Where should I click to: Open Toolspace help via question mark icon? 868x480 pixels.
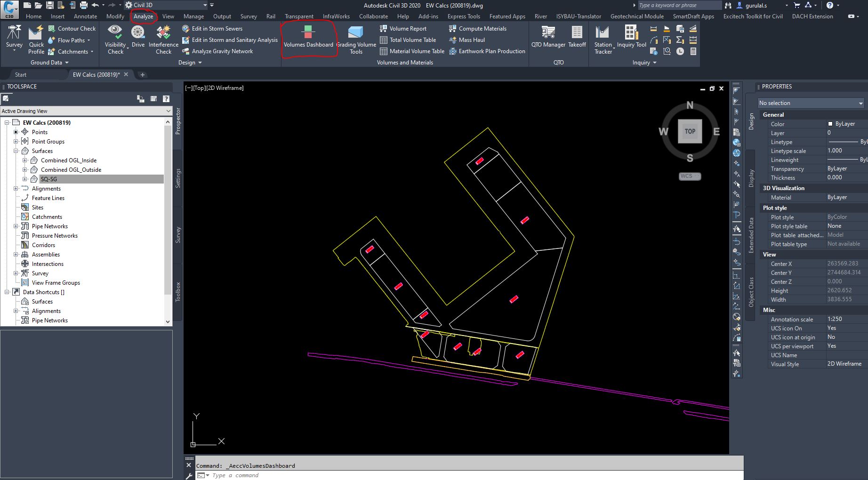point(166,98)
